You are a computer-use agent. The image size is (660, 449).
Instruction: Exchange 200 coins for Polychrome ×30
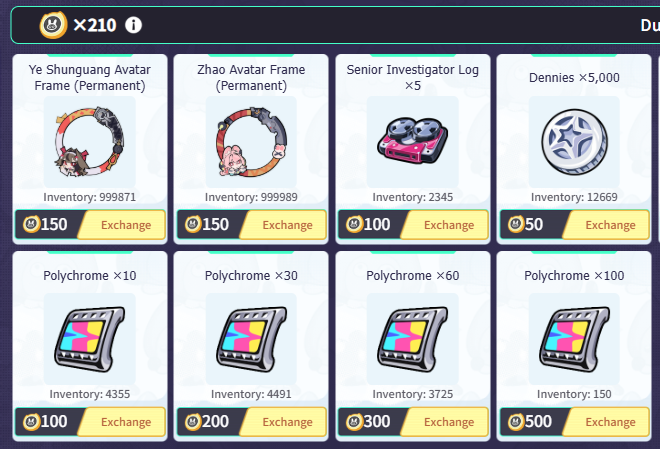tap(284, 422)
